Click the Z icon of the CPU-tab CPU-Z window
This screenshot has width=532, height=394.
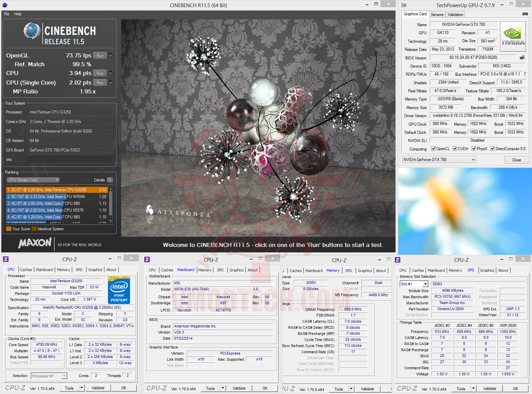[x=6, y=259]
